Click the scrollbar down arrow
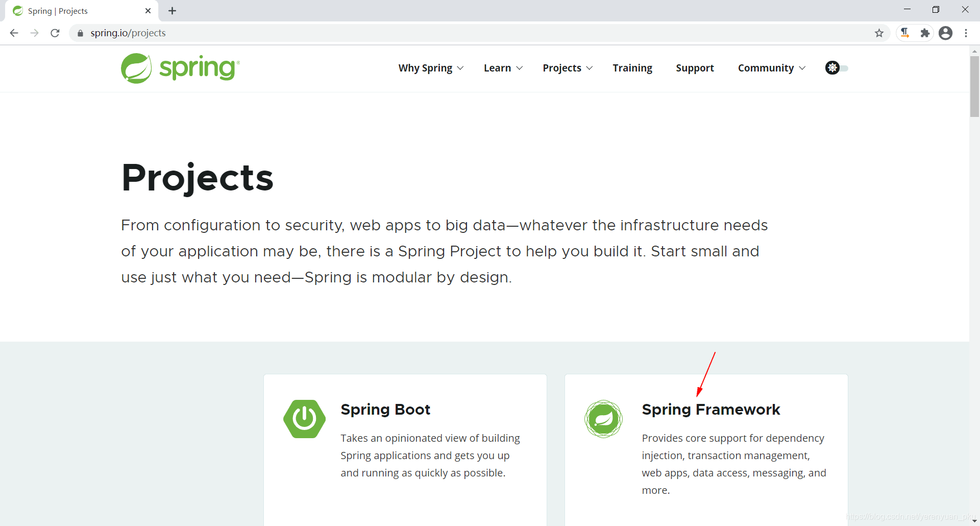Image resolution: width=980 pixels, height=526 pixels. tap(974, 521)
